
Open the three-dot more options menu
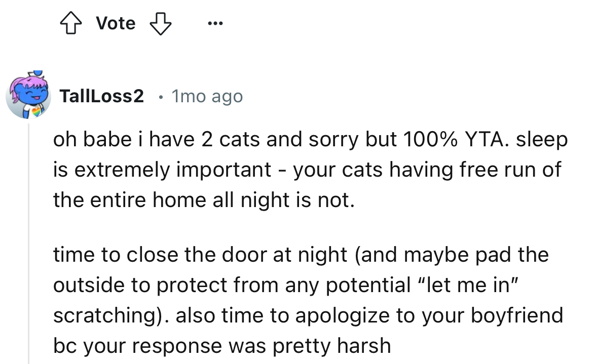[213, 23]
